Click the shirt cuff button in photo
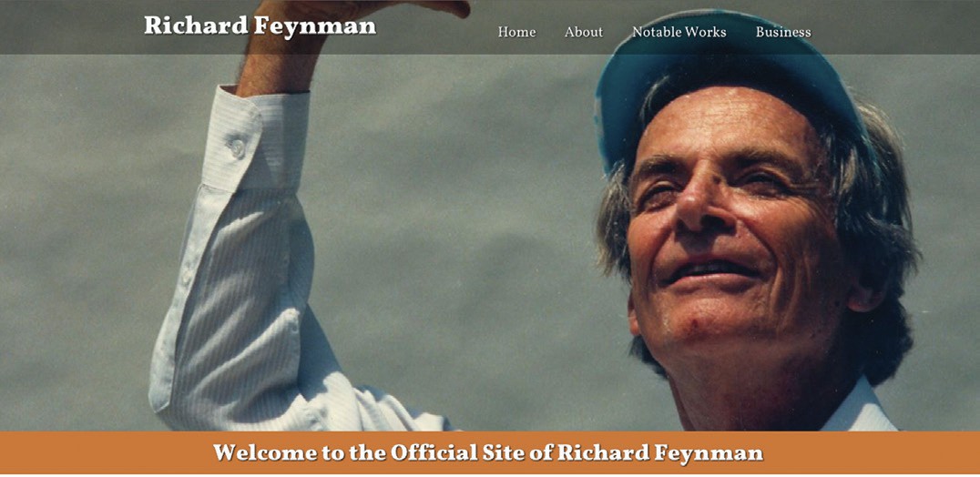Image resolution: width=980 pixels, height=477 pixels. 238,147
